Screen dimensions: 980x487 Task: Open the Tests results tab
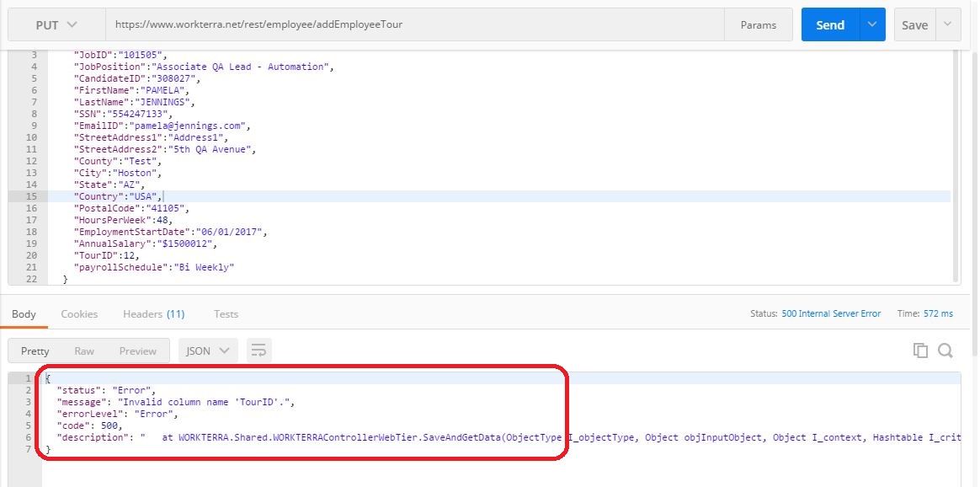tap(226, 313)
